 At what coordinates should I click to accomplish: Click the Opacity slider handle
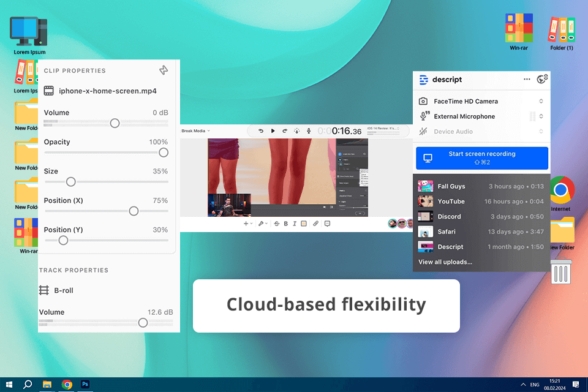point(164,153)
